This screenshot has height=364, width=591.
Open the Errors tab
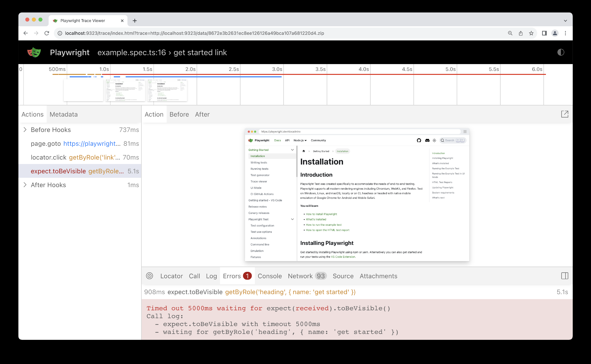click(237, 276)
